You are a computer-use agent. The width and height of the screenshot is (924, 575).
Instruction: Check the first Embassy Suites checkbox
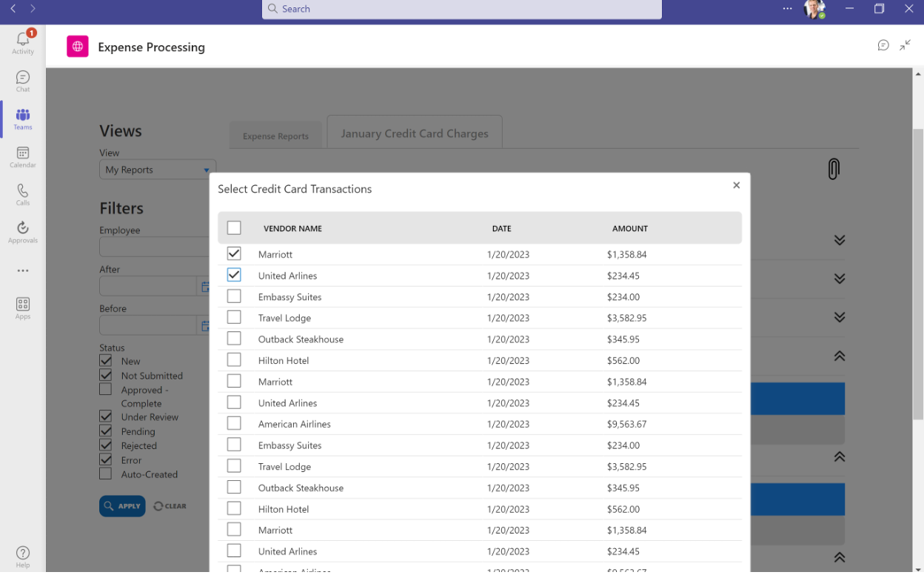tap(234, 296)
